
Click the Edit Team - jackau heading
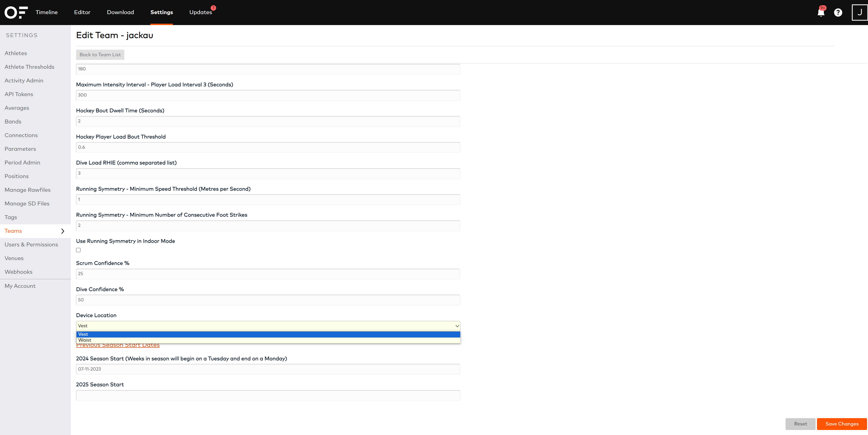tap(115, 35)
